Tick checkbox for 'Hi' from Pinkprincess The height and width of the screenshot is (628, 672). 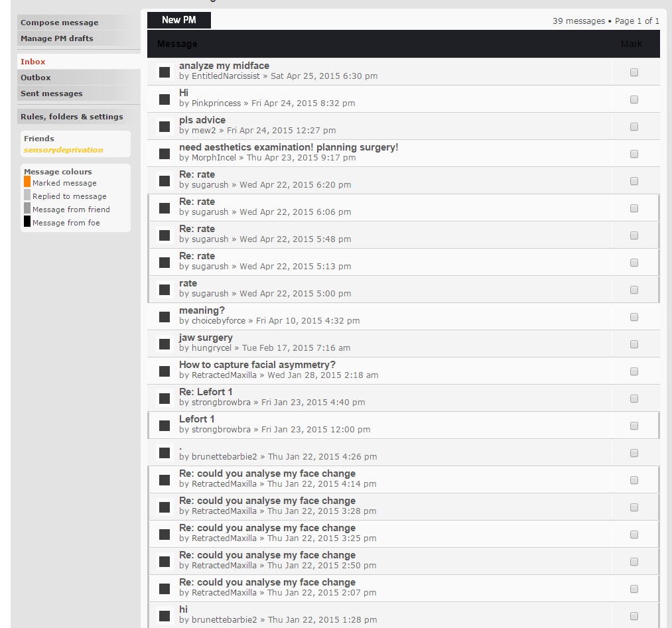pos(634,99)
